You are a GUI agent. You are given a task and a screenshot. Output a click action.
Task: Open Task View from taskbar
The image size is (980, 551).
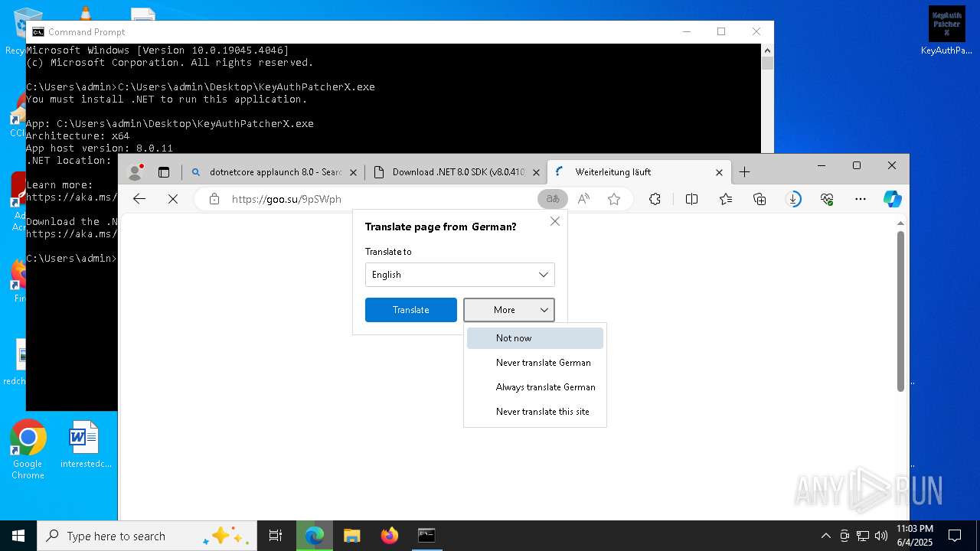[x=276, y=536]
